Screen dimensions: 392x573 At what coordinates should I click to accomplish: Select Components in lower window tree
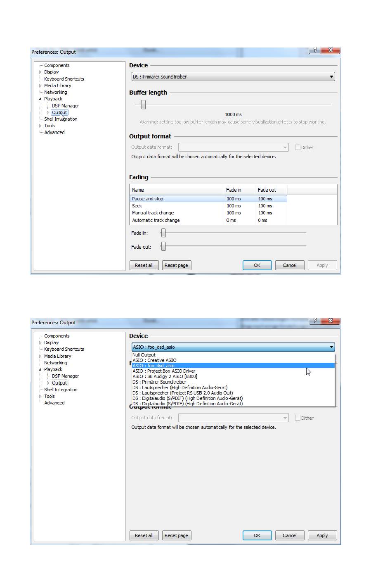tap(57, 336)
